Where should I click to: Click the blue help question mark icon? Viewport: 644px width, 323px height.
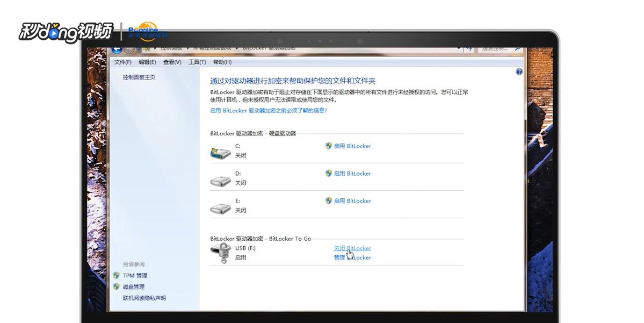519,71
